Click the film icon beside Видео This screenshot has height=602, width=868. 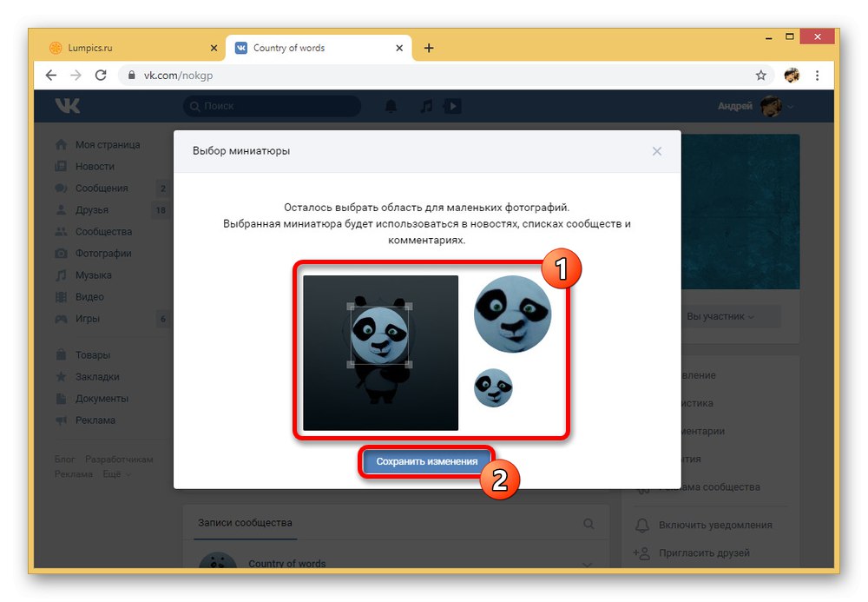tap(61, 297)
